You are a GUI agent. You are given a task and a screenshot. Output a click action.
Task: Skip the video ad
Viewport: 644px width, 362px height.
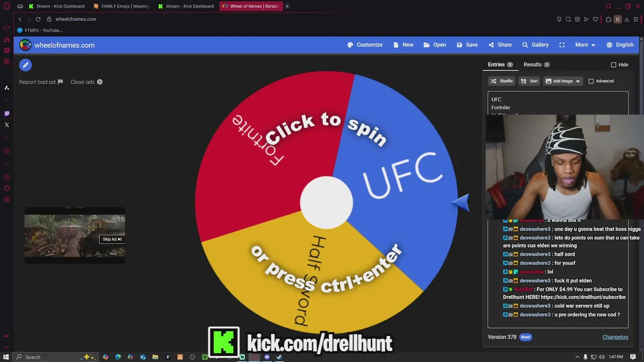(x=112, y=239)
